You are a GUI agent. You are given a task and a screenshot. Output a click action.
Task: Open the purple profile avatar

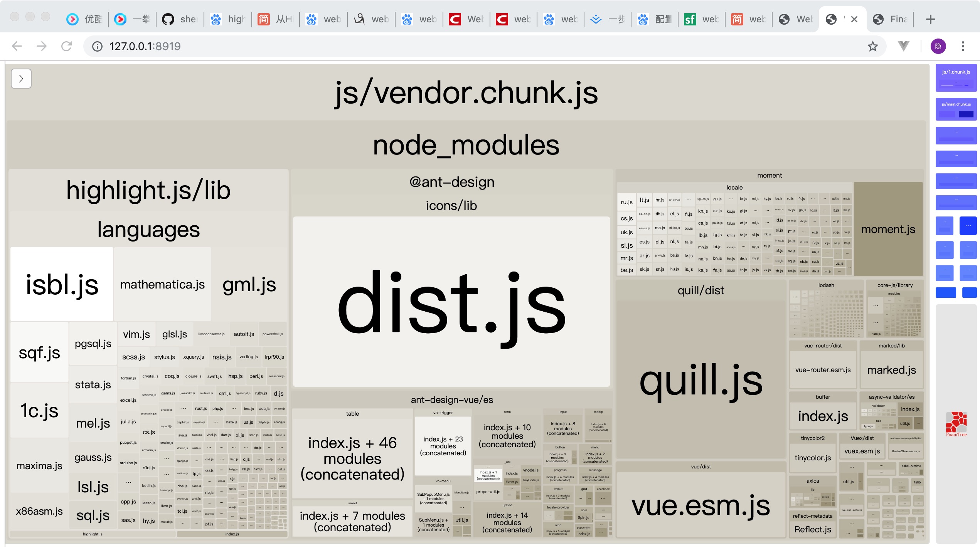coord(938,46)
